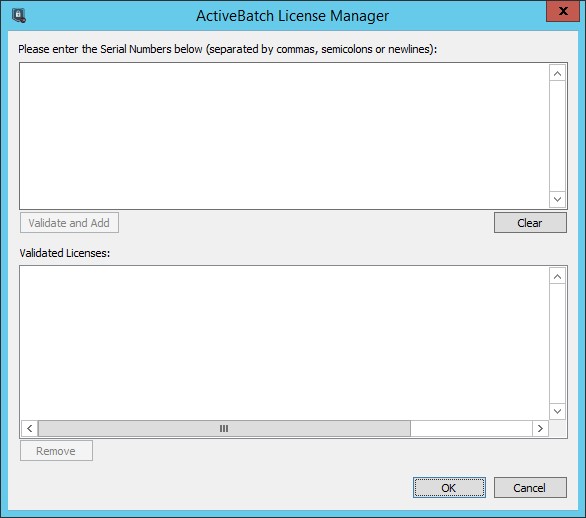Remove the selected license
The height and width of the screenshot is (518, 586).
tap(56, 451)
